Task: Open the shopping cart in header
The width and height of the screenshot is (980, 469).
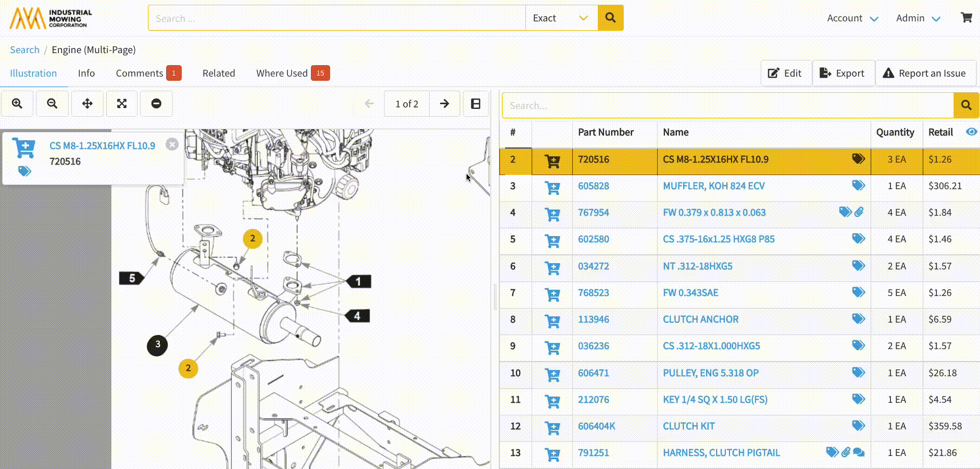Action: tap(966, 18)
